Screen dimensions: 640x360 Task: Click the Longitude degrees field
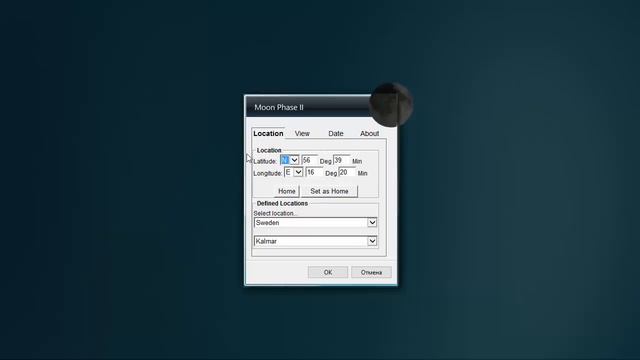[314, 172]
